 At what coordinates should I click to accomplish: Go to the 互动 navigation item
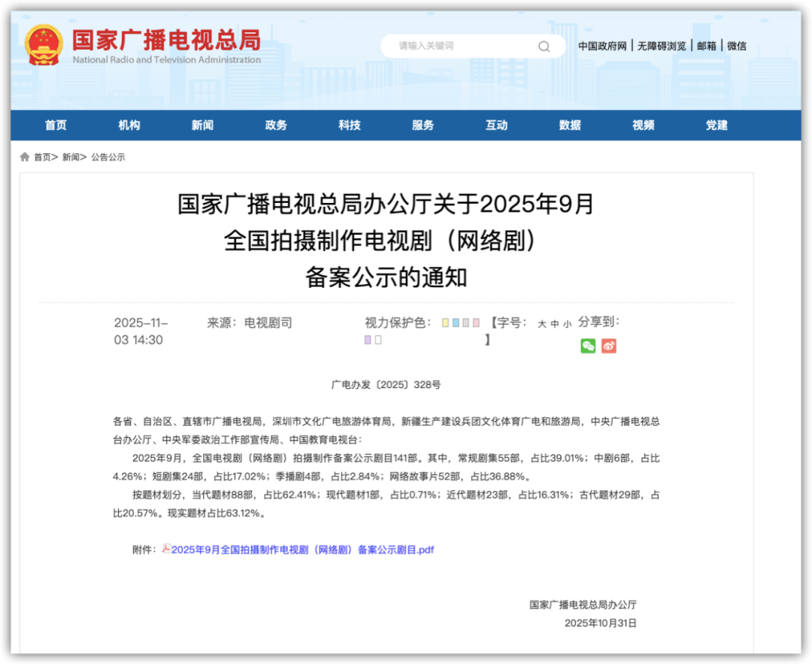(x=496, y=126)
